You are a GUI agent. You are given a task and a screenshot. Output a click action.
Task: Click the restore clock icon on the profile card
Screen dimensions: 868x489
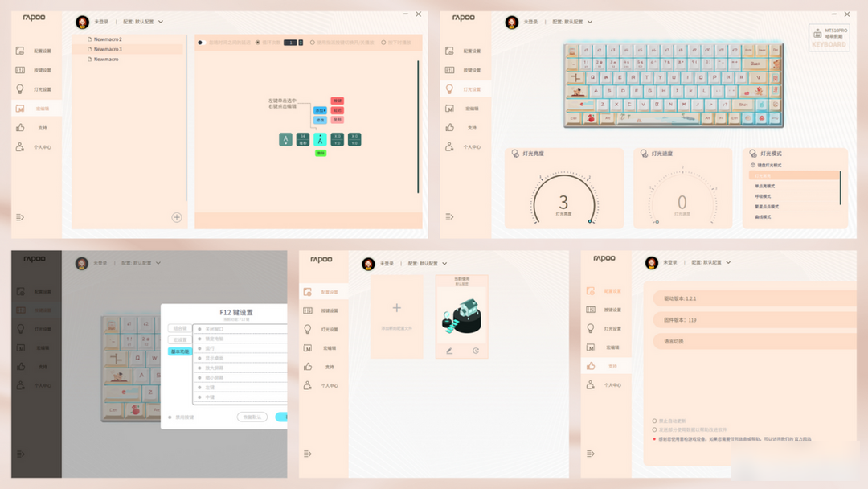click(476, 351)
